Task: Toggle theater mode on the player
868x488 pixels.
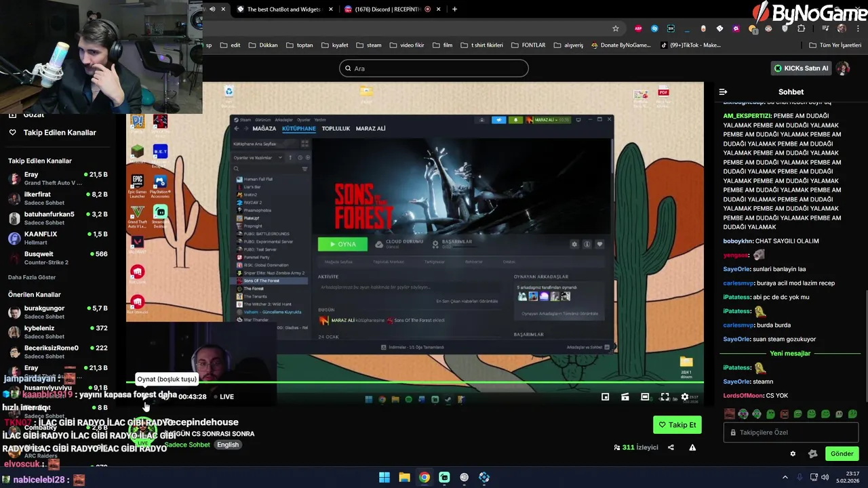Action: point(645,397)
